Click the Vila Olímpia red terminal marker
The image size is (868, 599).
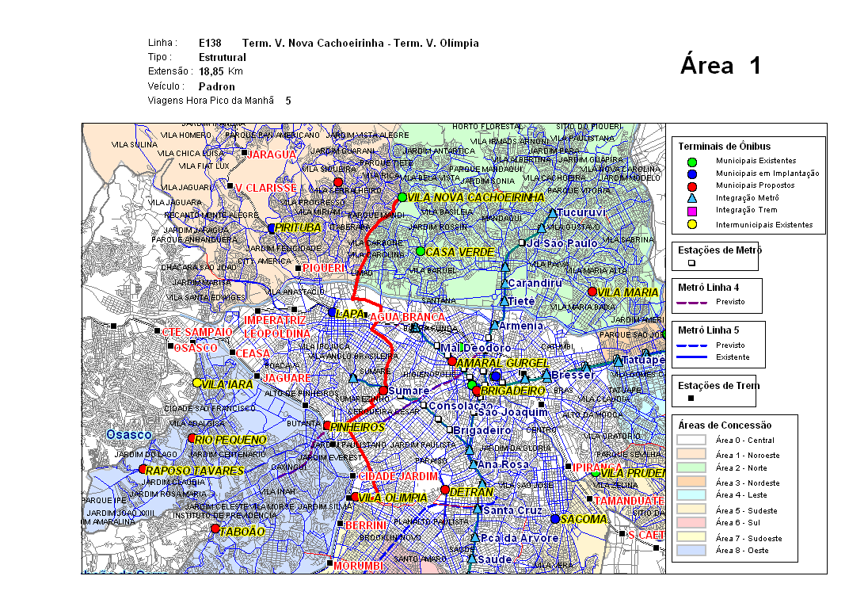coord(356,497)
